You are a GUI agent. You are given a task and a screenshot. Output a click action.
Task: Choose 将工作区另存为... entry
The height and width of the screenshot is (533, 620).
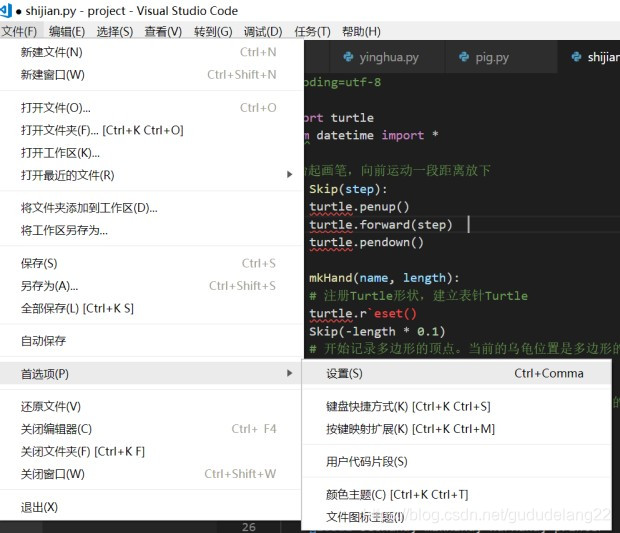[152, 231]
